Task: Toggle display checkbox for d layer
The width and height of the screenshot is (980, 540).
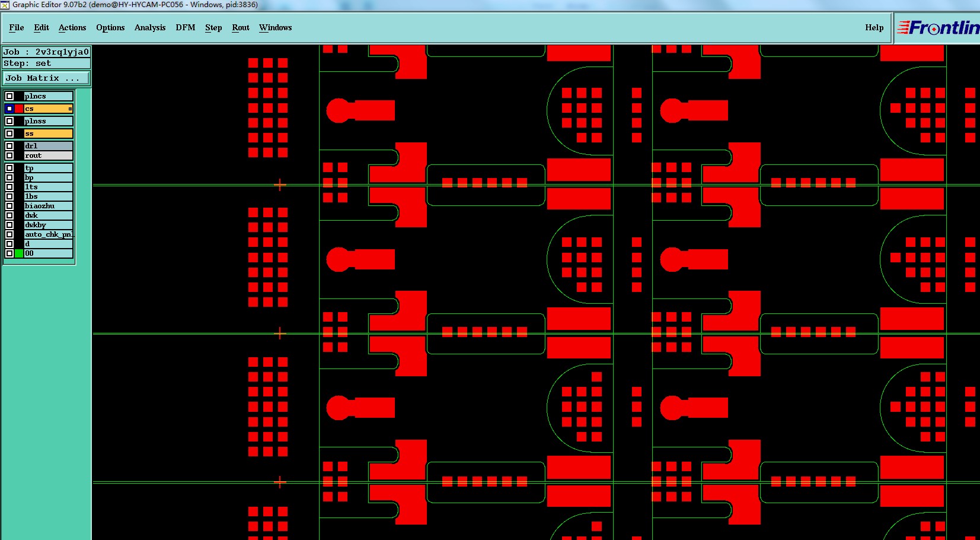Action: coord(9,244)
